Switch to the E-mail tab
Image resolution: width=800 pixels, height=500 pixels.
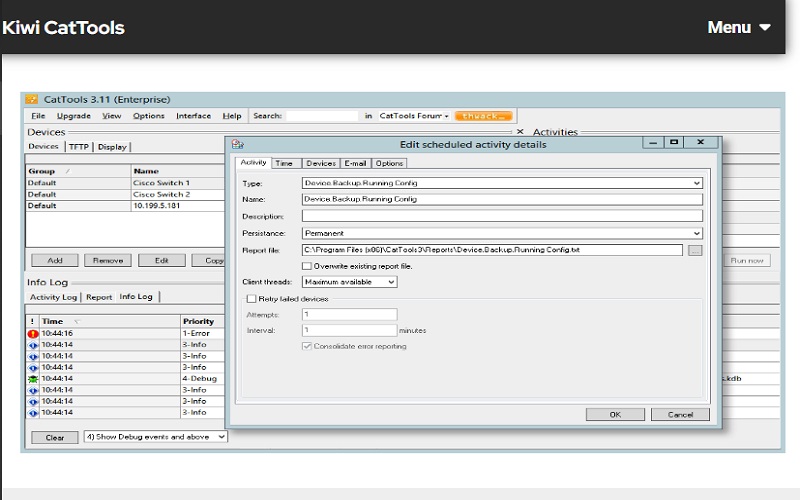tap(355, 163)
